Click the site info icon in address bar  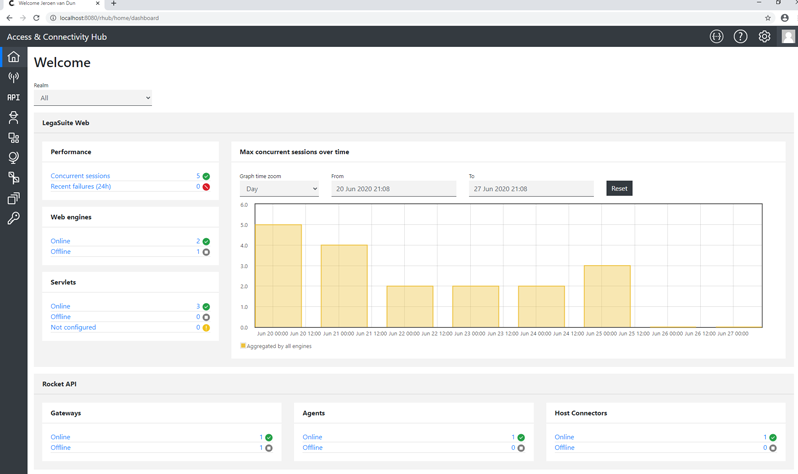[x=52, y=18]
